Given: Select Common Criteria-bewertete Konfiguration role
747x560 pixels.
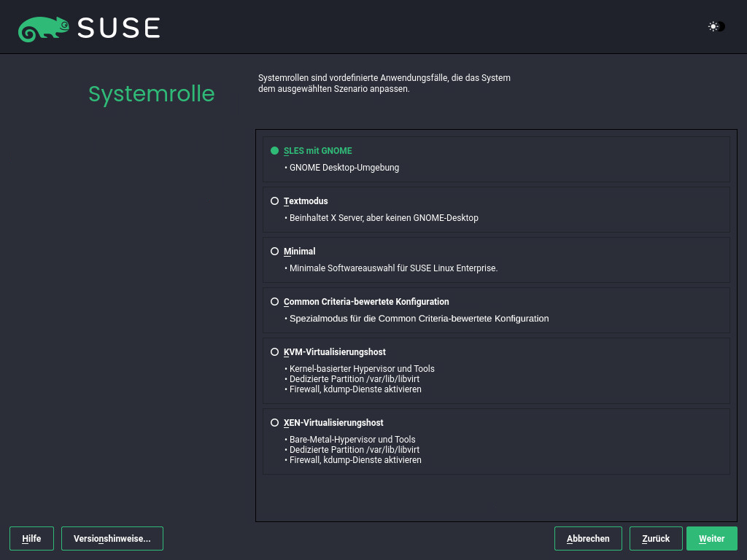Looking at the screenshot, I should (274, 301).
